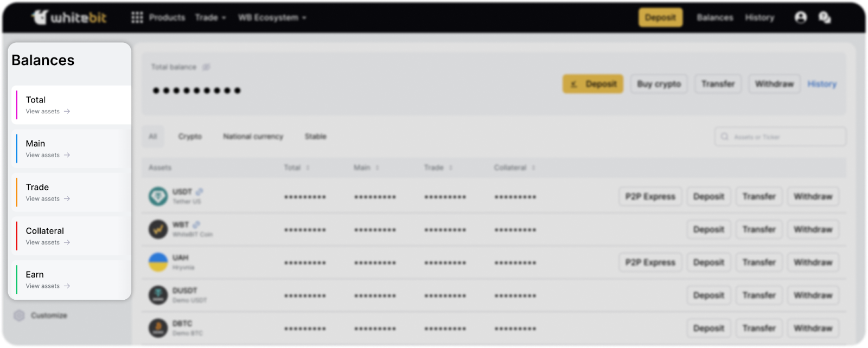
Task: Expand the WB Ecosystem dropdown
Action: click(x=272, y=17)
